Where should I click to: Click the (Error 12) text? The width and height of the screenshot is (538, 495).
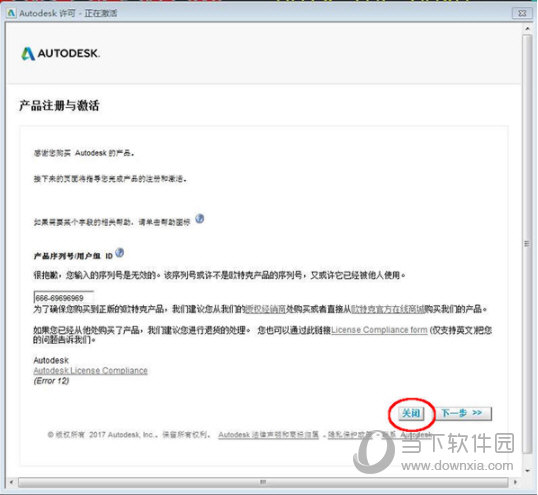pos(51,381)
